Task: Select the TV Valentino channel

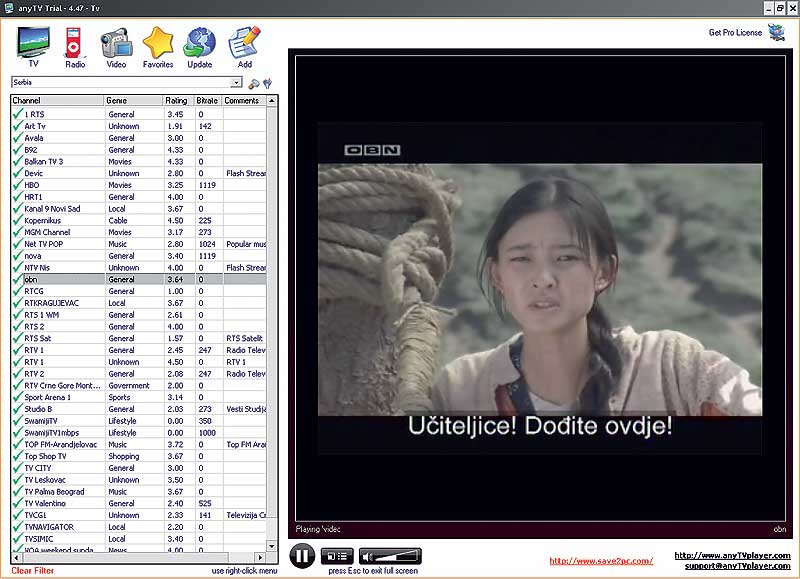Action: 138,503
